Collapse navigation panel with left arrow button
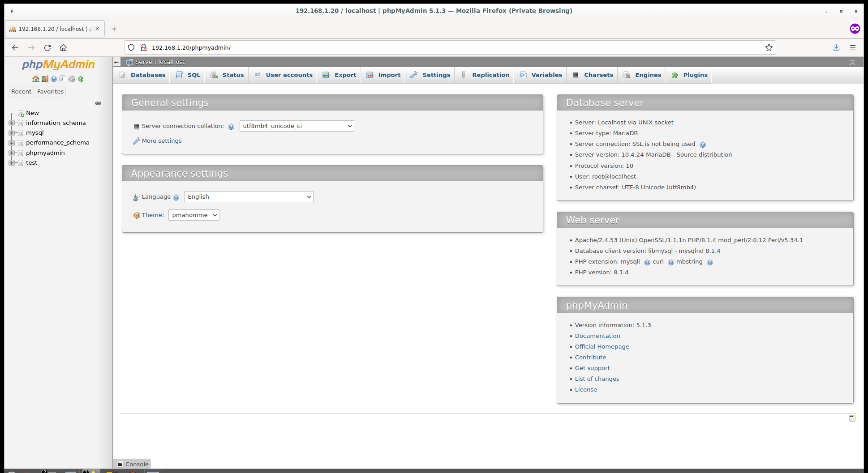Image resolution: width=868 pixels, height=473 pixels. tap(117, 62)
